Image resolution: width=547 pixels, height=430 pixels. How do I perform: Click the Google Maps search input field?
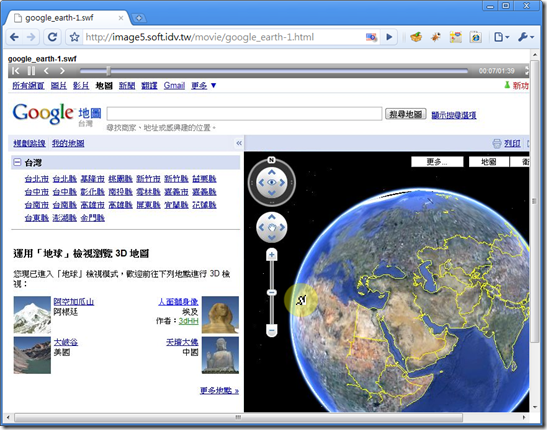click(x=245, y=114)
